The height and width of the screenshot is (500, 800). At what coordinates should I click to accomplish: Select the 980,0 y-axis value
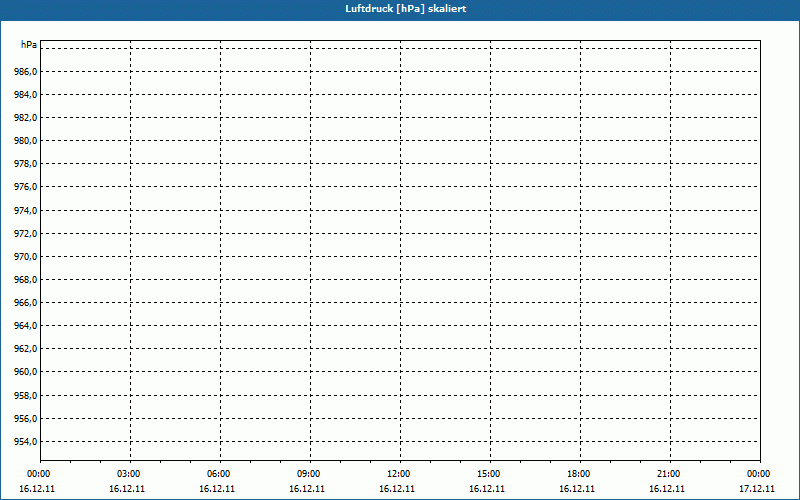[26, 140]
